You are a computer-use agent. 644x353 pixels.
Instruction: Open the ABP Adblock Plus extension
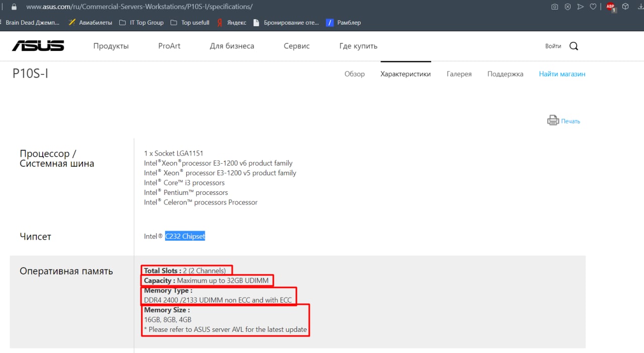coord(611,7)
